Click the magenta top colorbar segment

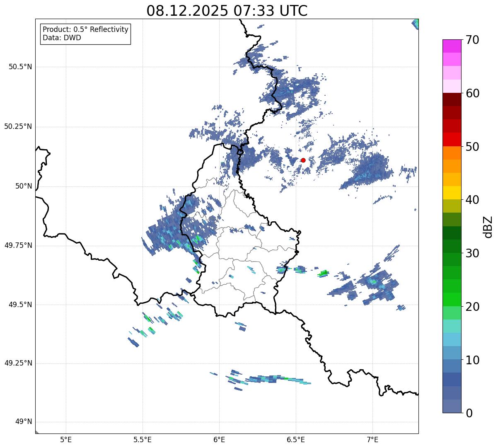[x=452, y=46]
